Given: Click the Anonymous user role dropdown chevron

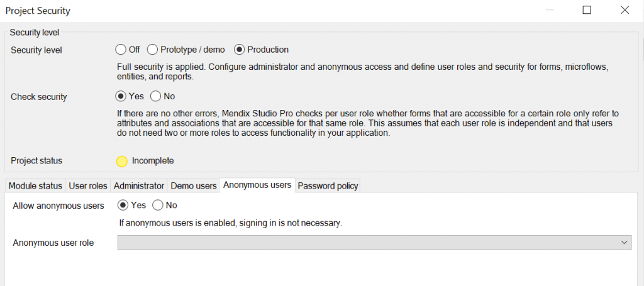Looking at the screenshot, I should point(625,243).
